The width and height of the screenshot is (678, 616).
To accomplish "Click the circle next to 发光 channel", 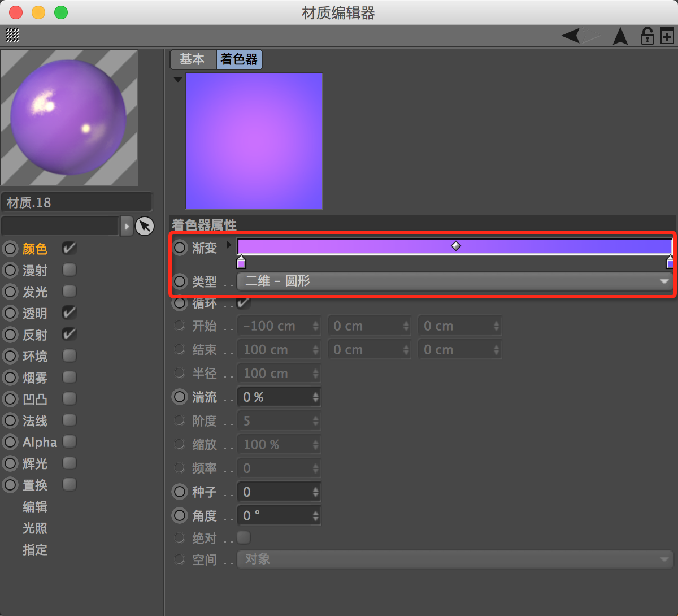I will (10, 292).
